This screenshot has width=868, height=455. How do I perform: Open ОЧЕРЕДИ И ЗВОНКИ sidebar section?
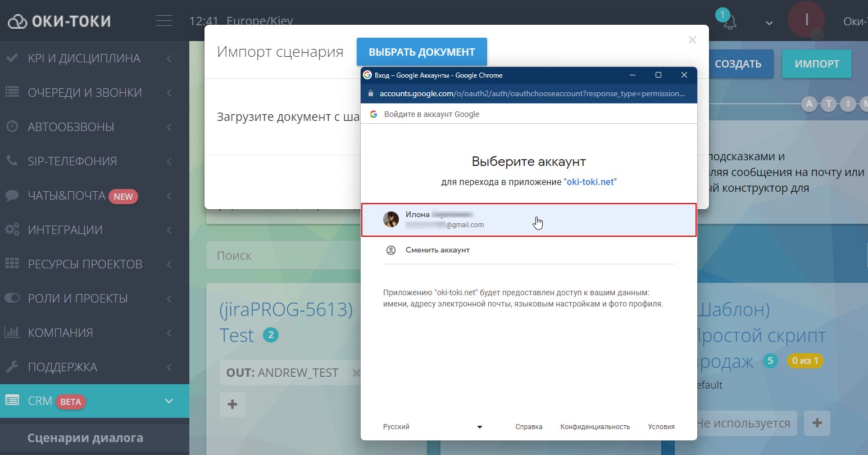(x=94, y=93)
